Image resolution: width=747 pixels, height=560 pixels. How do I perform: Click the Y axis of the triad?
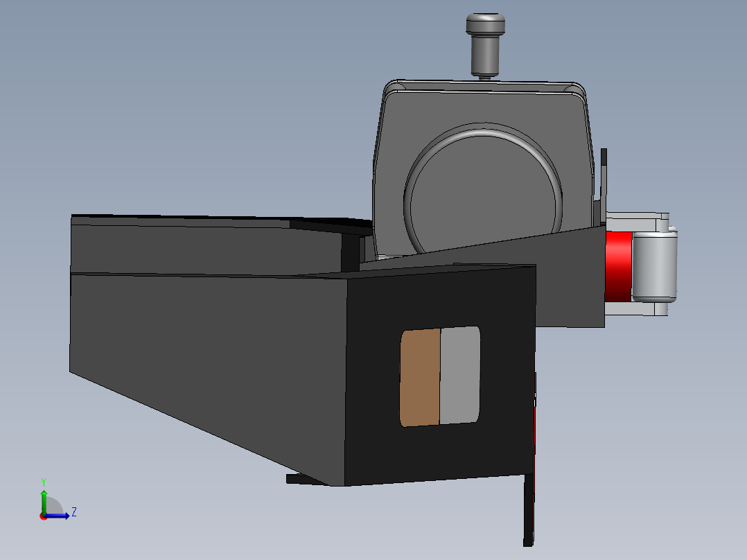[44, 500]
